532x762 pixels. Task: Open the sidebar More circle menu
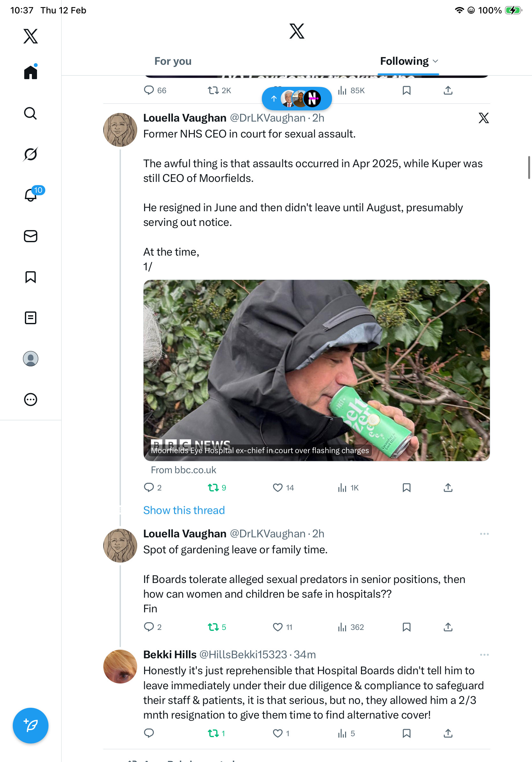[x=31, y=400]
